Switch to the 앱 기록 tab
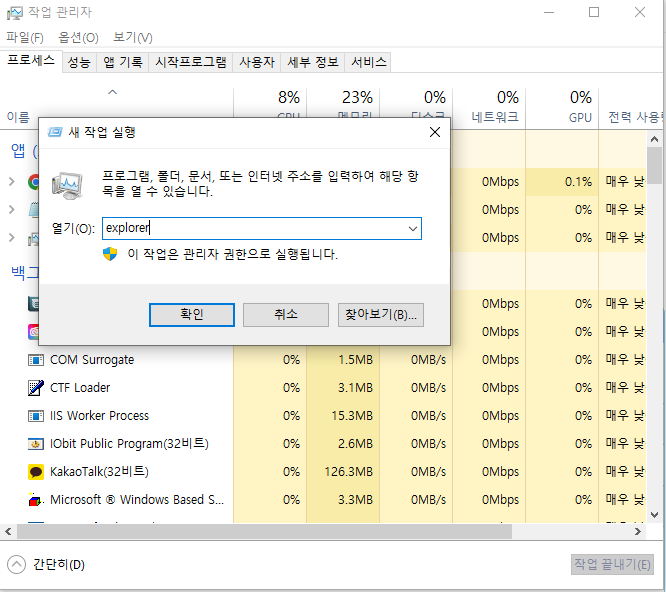The width and height of the screenshot is (666, 592). click(123, 62)
